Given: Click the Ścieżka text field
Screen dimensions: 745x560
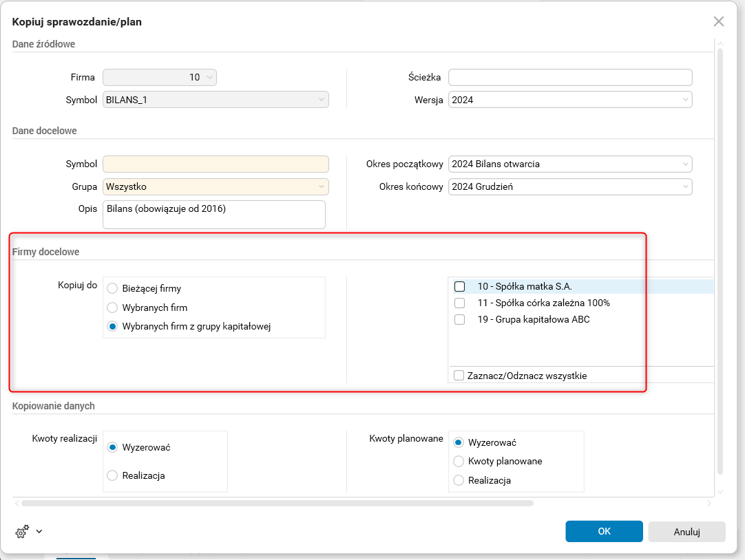Looking at the screenshot, I should (570, 77).
